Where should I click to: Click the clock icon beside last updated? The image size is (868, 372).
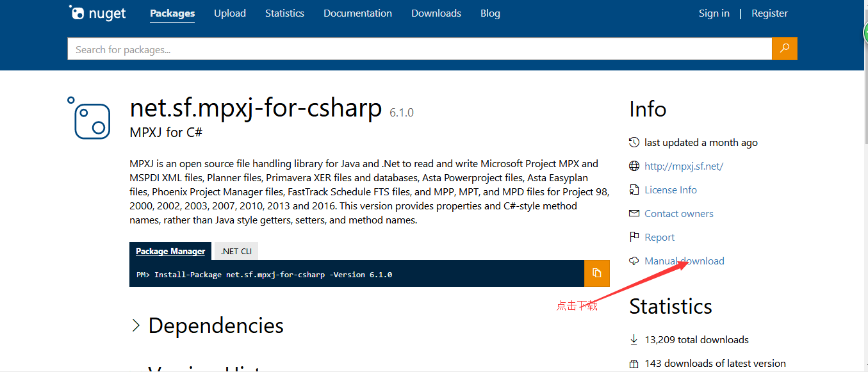634,143
